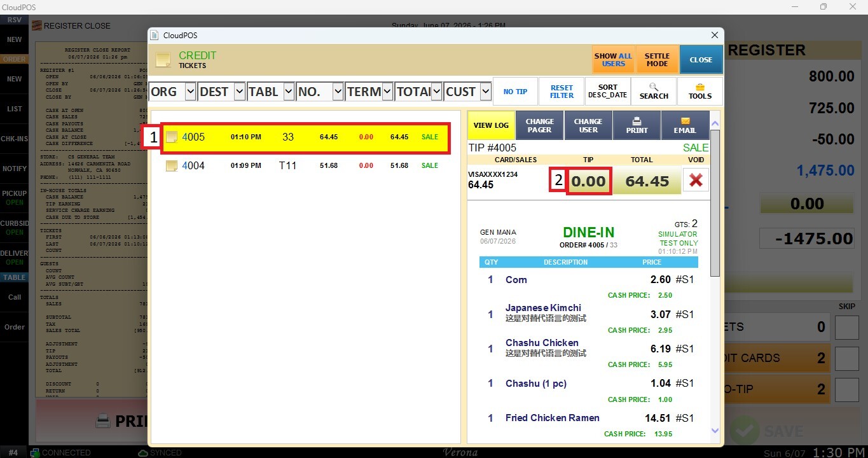The image size is (868, 458).
Task: Select Order under Table in sidebar
Action: [14, 327]
